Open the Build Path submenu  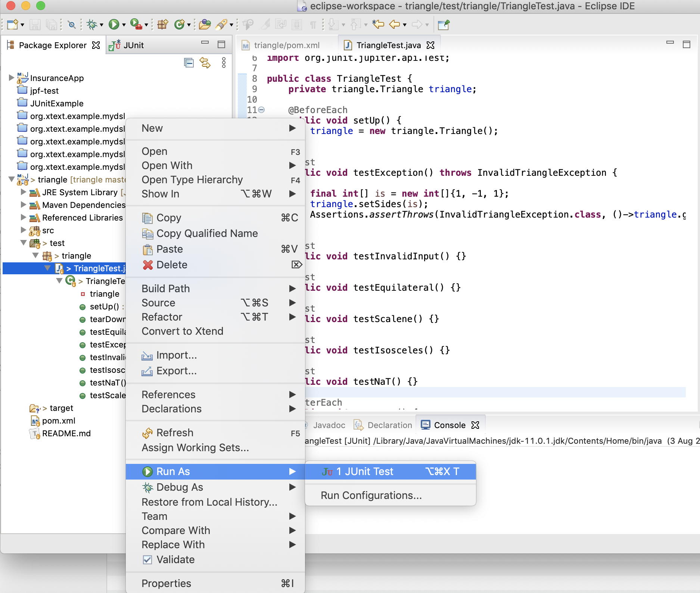[x=215, y=289]
